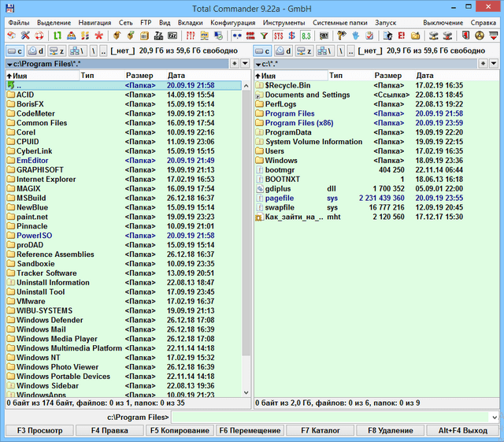Click the blue dollar sign icon
Viewport: 504px width, 442px height.
click(x=291, y=36)
